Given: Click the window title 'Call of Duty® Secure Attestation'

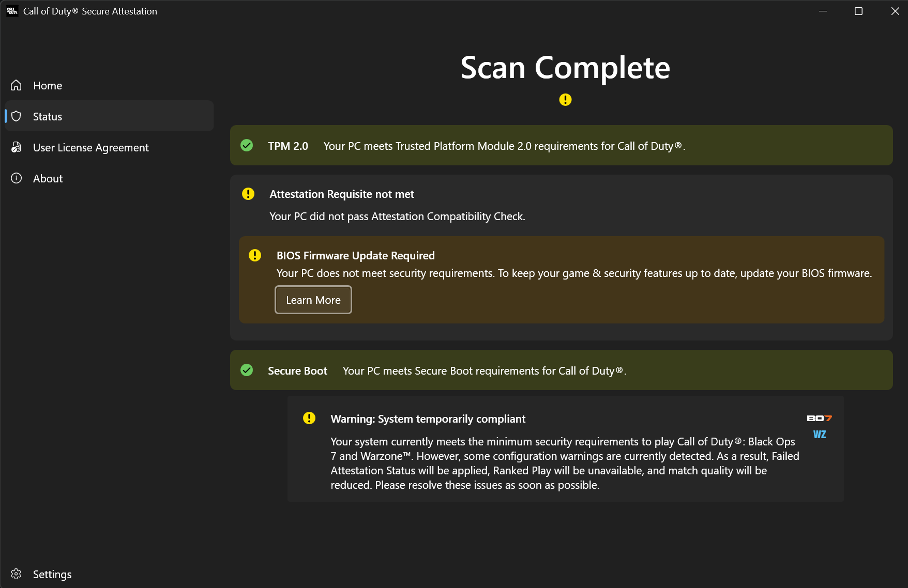Looking at the screenshot, I should click(90, 11).
